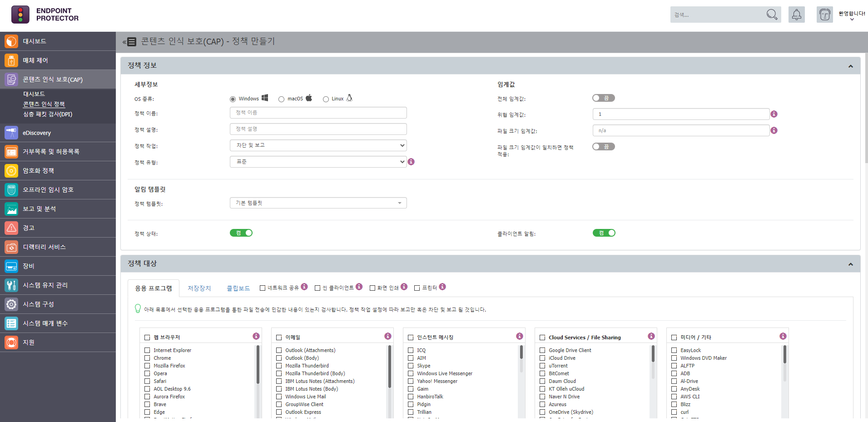
Task: Collapse the 정책 대상 section
Action: (851, 264)
